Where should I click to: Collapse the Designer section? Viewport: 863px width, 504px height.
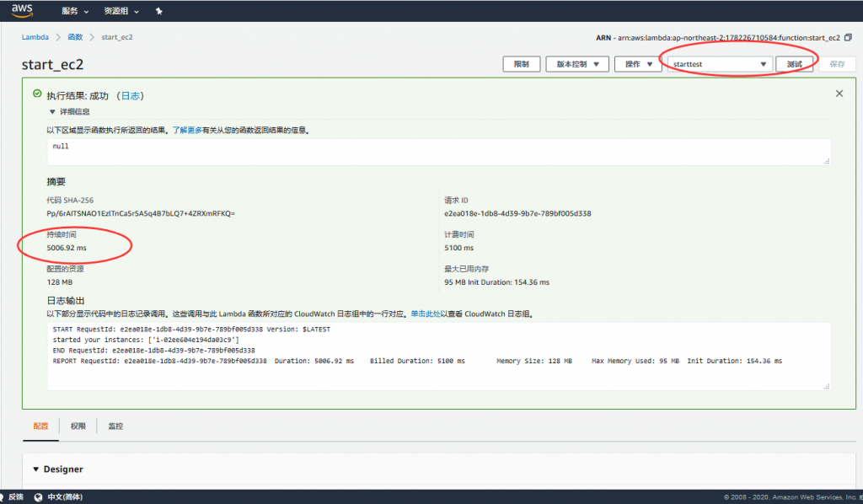[36, 469]
